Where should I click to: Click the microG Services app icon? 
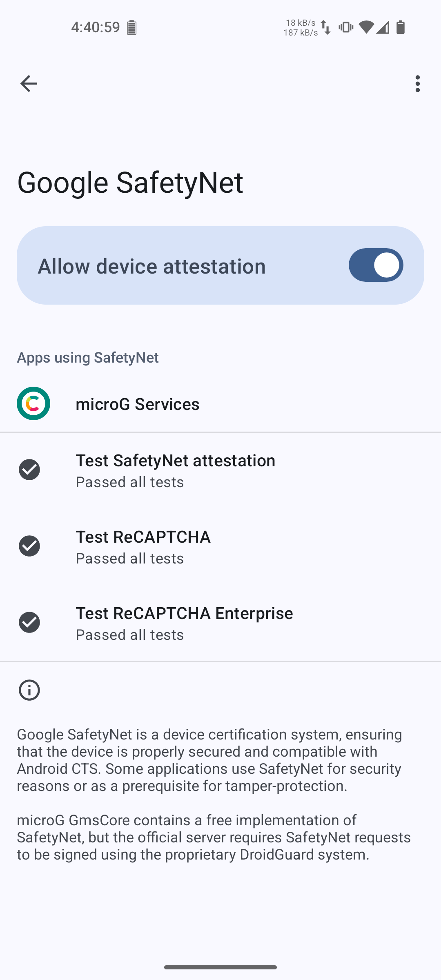coord(33,403)
